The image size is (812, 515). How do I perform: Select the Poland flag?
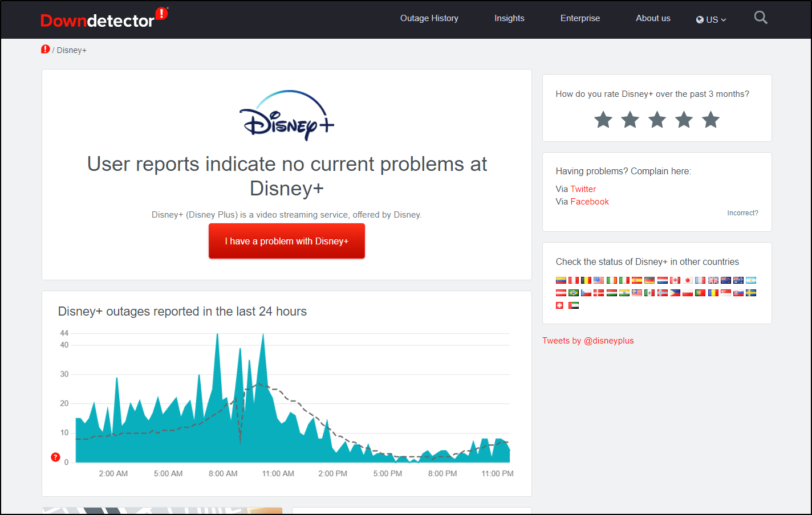(x=688, y=293)
